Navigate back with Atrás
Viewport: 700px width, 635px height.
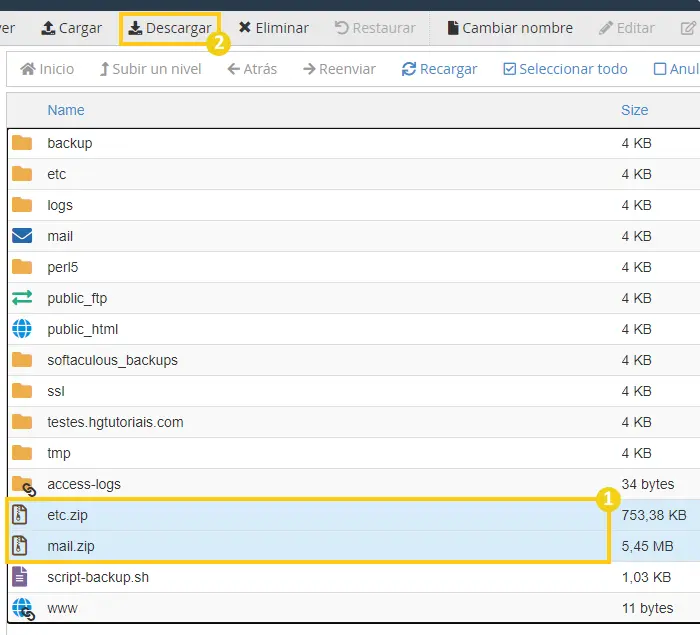(x=252, y=69)
